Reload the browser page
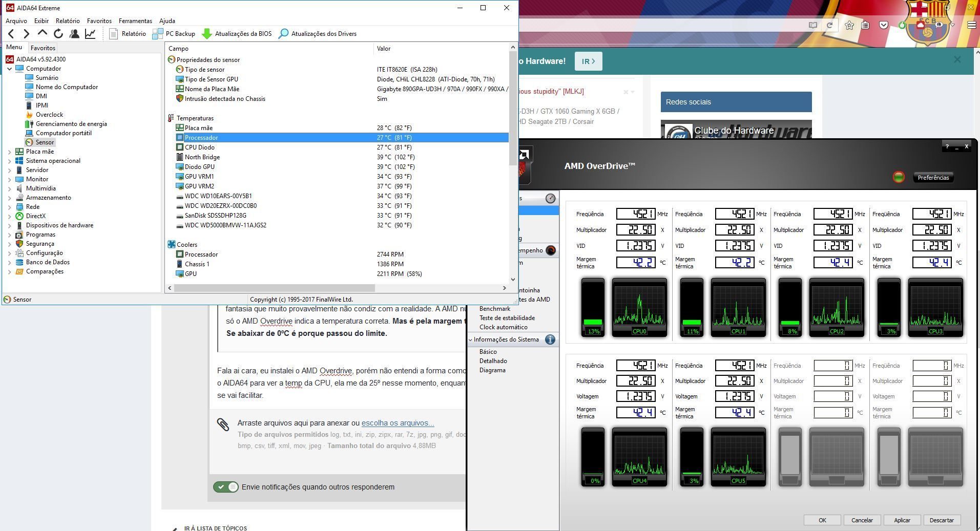This screenshot has width=980, height=531. pos(829,25)
